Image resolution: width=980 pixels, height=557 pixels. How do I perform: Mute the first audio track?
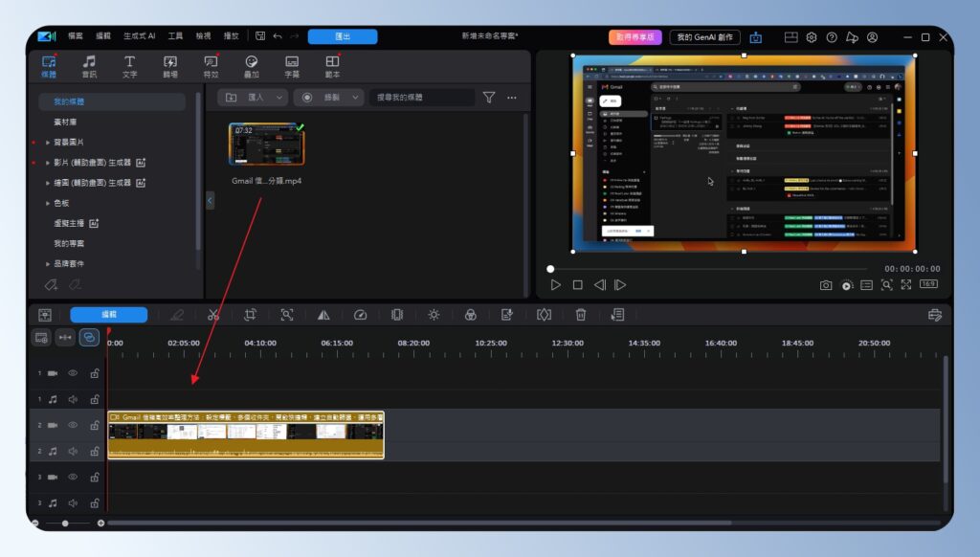point(74,399)
